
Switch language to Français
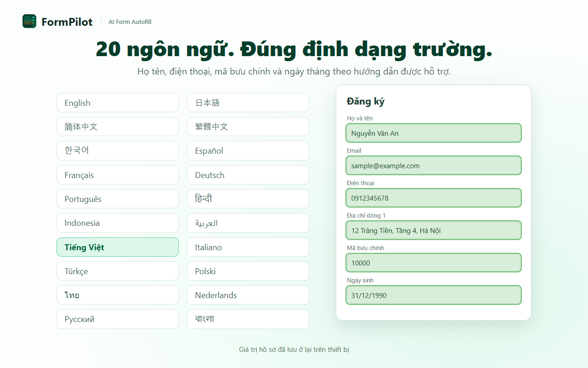(118, 175)
